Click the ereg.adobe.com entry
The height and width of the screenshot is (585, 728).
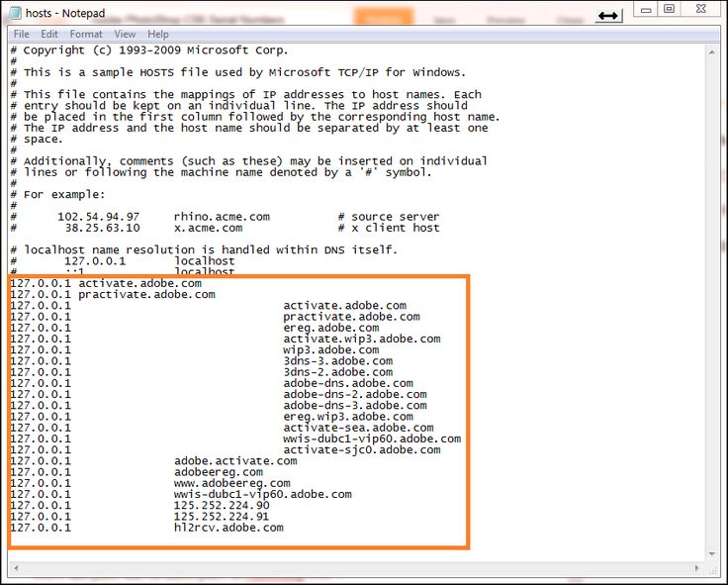point(331,328)
